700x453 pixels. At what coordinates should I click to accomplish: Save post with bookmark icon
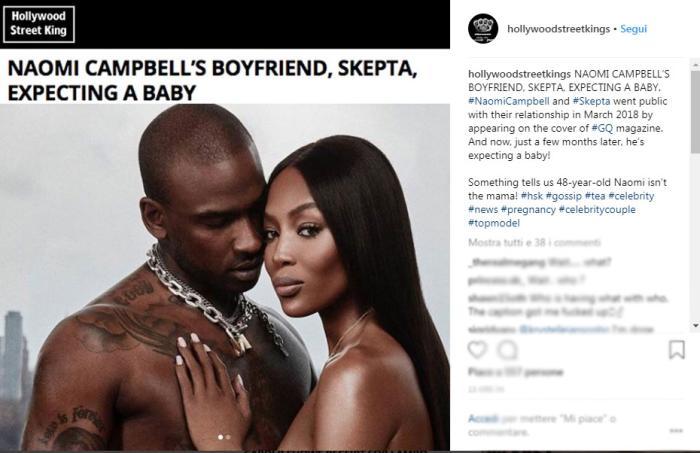click(x=677, y=349)
